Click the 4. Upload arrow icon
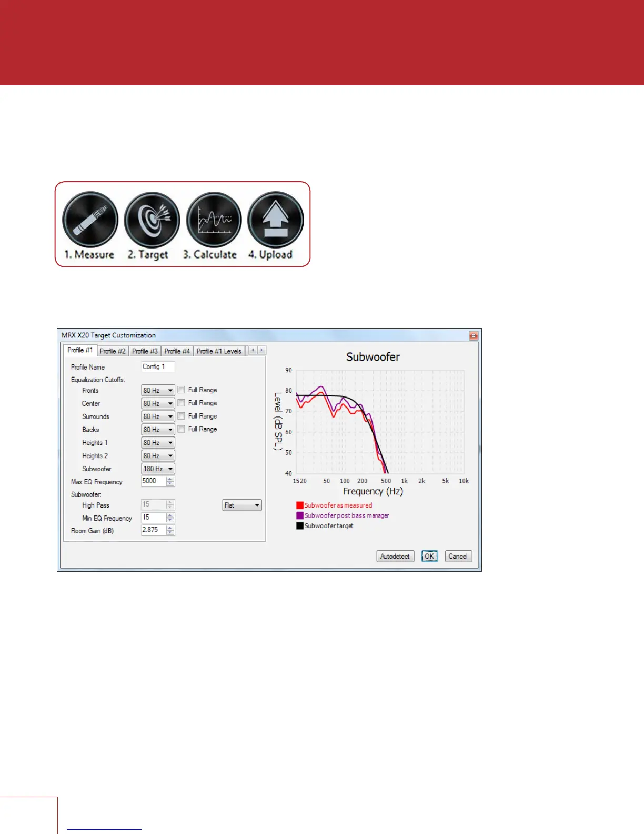644x834 pixels. pos(275,220)
